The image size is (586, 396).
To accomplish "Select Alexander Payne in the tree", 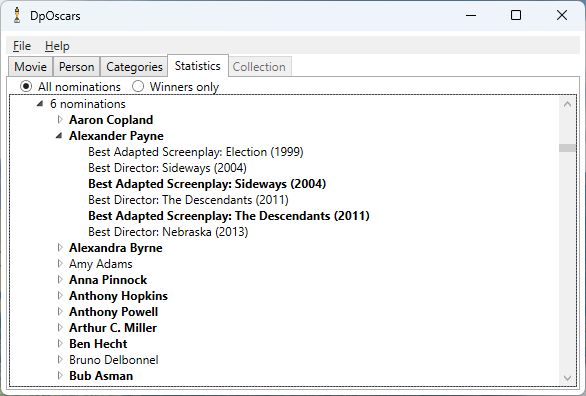I will 116,136.
